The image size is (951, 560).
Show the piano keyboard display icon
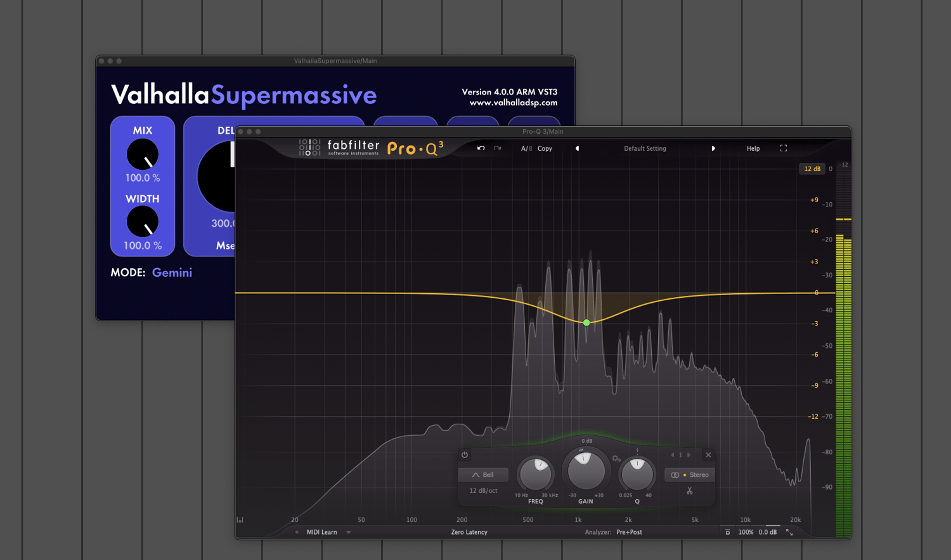(240, 519)
